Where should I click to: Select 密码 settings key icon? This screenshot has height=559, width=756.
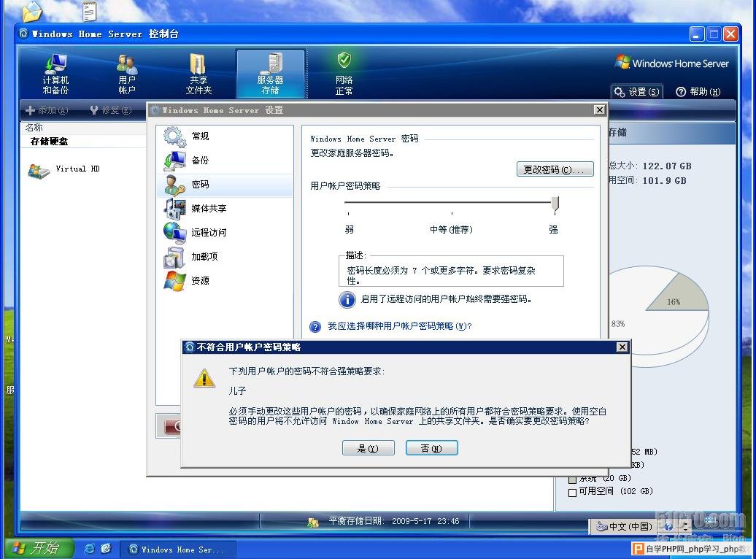[174, 185]
